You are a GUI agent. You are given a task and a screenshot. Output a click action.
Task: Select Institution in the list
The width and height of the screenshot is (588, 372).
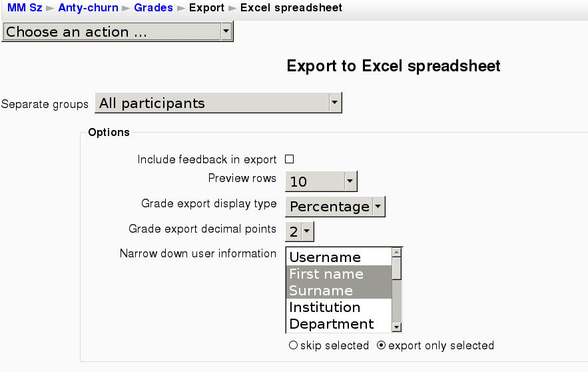point(339,307)
